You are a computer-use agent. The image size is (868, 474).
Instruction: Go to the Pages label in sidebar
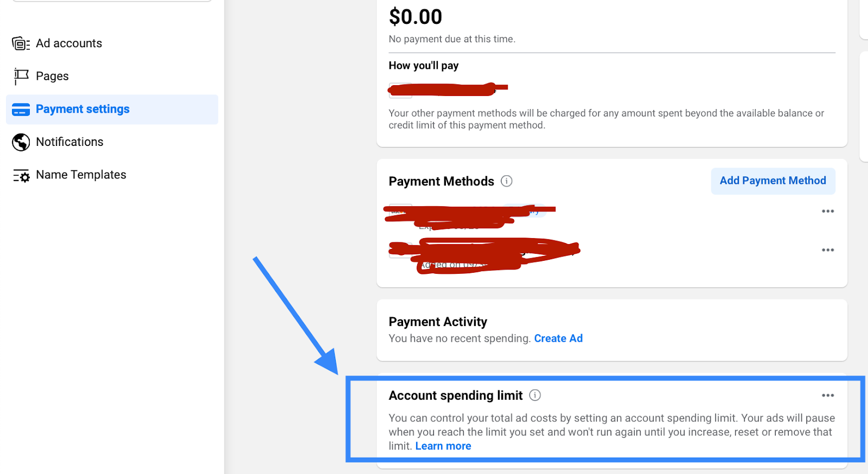click(52, 76)
